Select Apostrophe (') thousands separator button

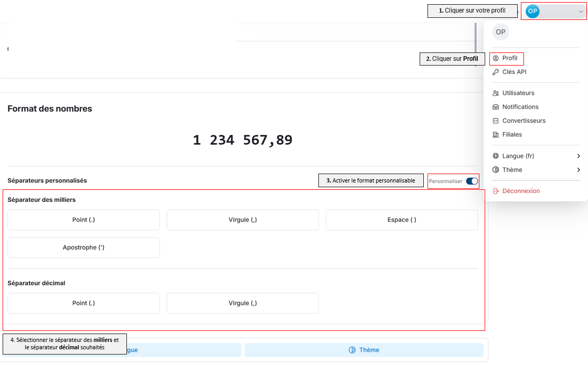(x=83, y=248)
